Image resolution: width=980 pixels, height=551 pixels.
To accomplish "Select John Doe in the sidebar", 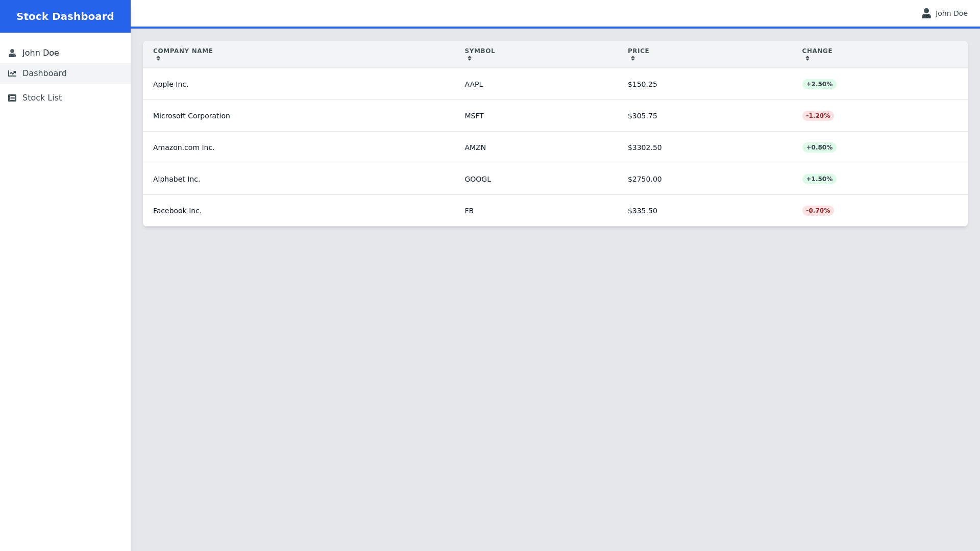I will [41, 53].
